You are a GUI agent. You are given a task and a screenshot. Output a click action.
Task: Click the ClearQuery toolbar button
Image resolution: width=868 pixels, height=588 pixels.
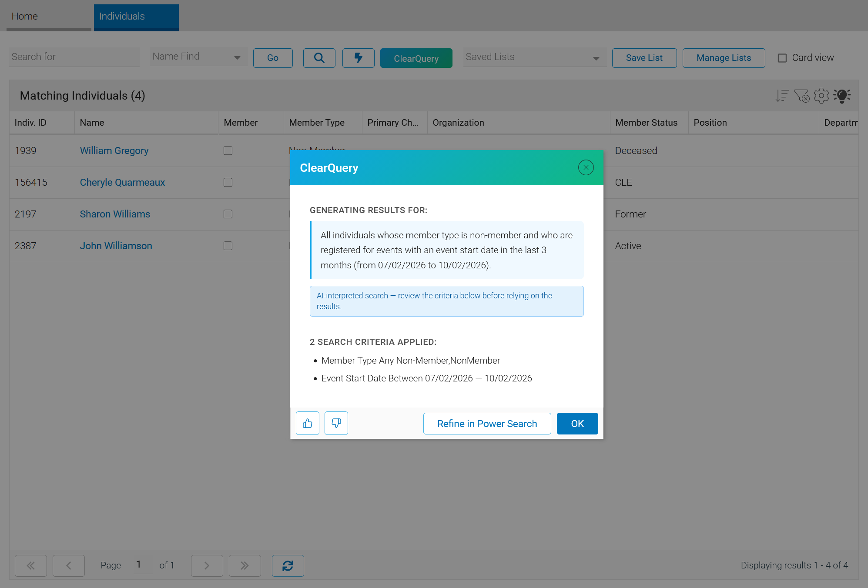416,58
